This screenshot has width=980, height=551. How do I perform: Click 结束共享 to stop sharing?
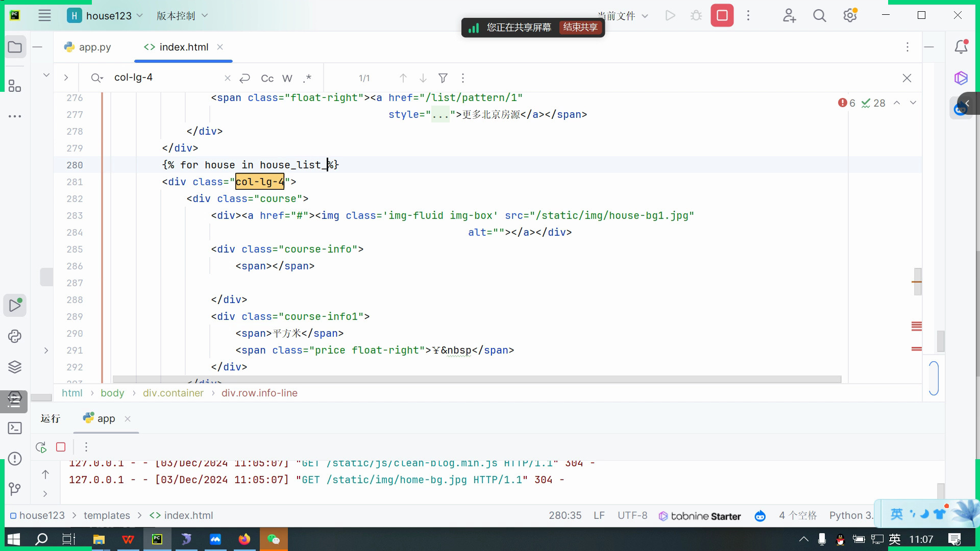click(580, 27)
